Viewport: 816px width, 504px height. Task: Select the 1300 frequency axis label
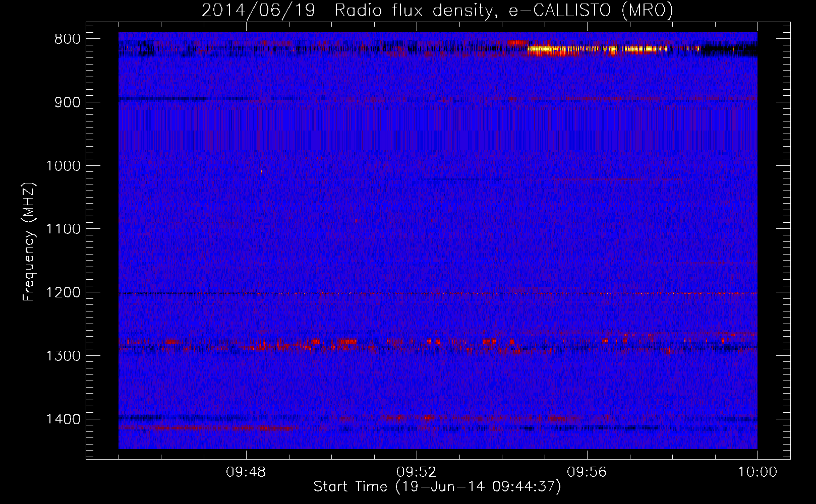63,356
